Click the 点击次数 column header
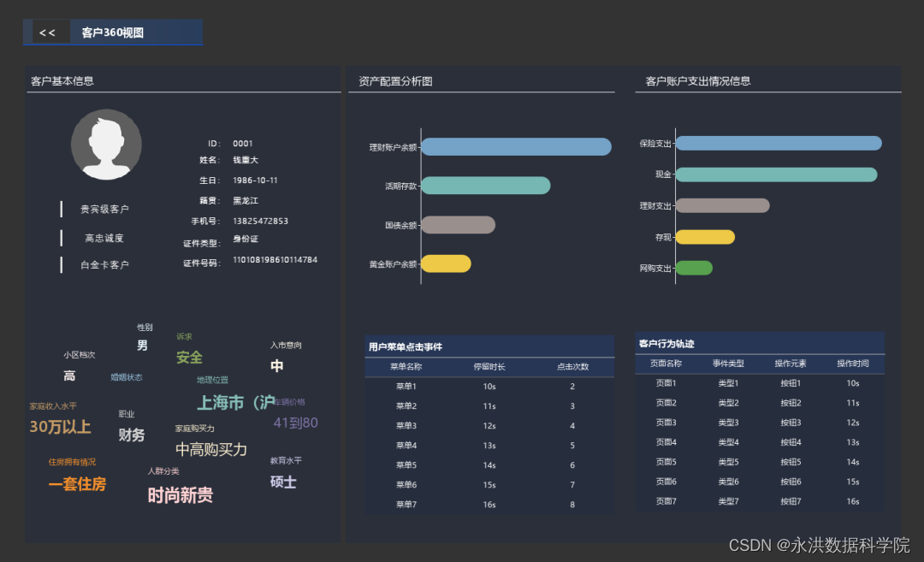 pos(572,366)
